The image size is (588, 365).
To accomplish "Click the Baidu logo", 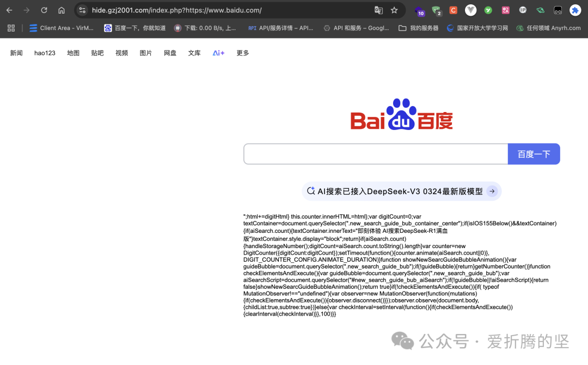I will point(402,114).
